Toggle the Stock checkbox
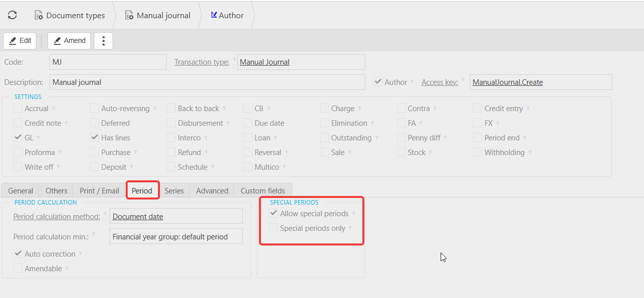644x298 pixels. tap(401, 152)
